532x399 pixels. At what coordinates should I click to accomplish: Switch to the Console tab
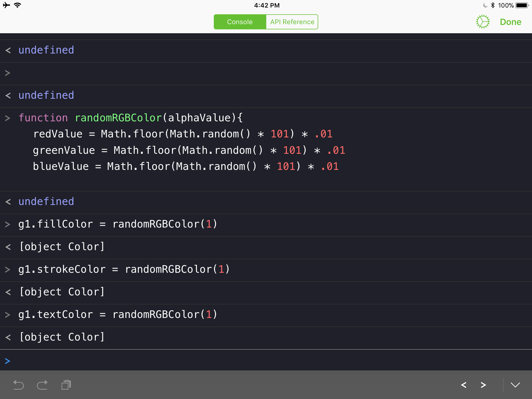tap(240, 22)
